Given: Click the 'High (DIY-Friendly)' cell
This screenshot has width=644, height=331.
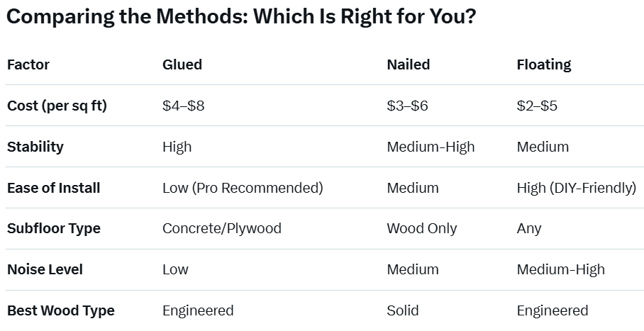Looking at the screenshot, I should pyautogui.click(x=577, y=188).
